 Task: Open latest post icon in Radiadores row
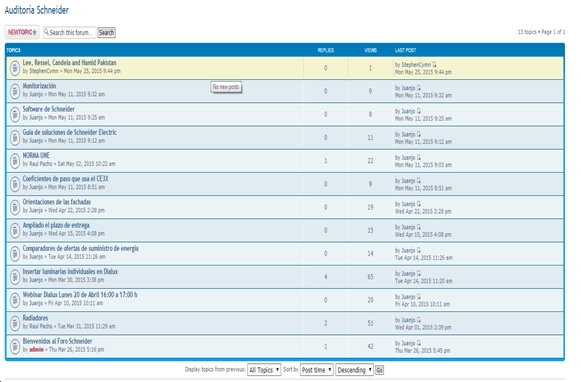419,320
